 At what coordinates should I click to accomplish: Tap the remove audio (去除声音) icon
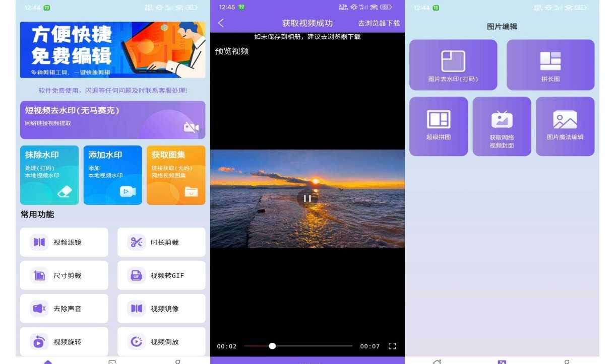39,309
